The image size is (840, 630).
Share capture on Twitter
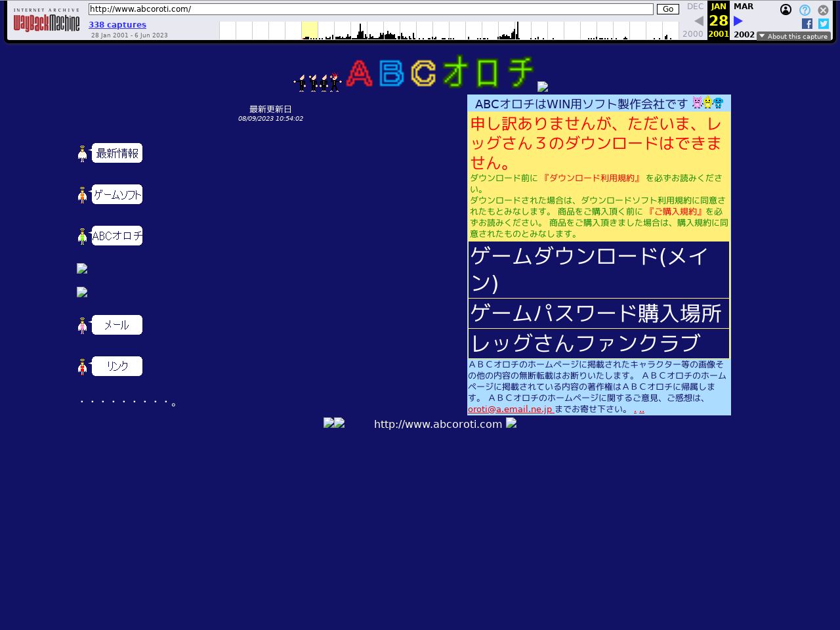pyautogui.click(x=824, y=24)
